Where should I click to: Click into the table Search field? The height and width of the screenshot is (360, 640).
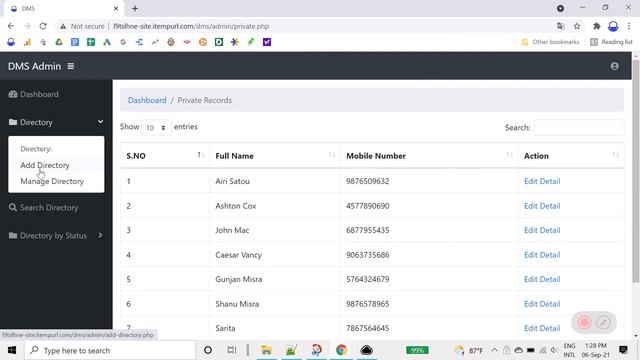point(579,127)
